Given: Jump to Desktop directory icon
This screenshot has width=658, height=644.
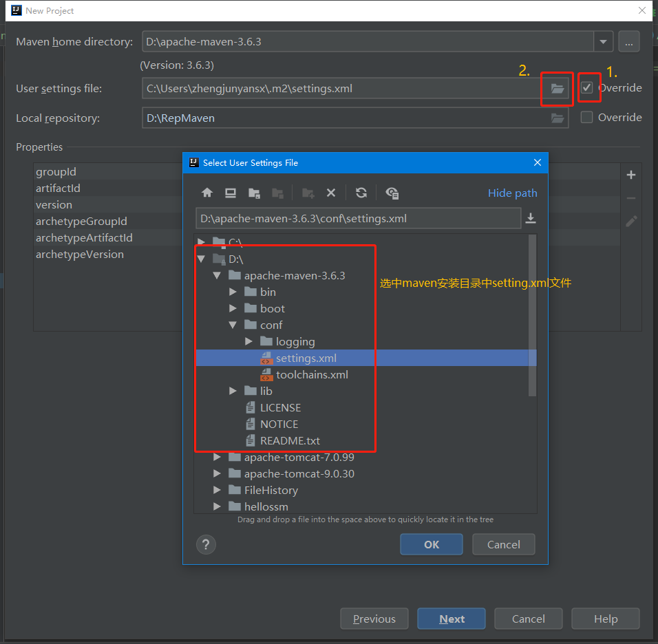Looking at the screenshot, I should (x=231, y=193).
